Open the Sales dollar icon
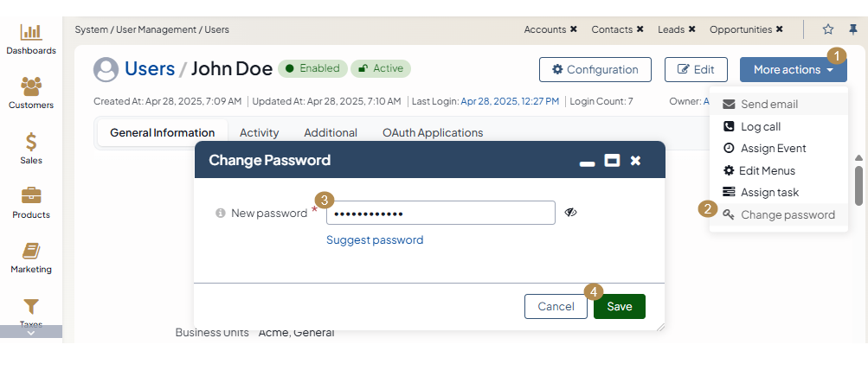 tap(31, 142)
